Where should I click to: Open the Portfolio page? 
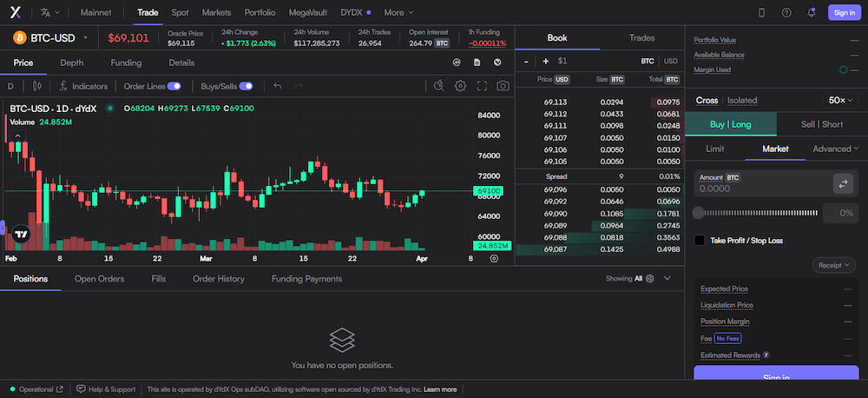260,12
